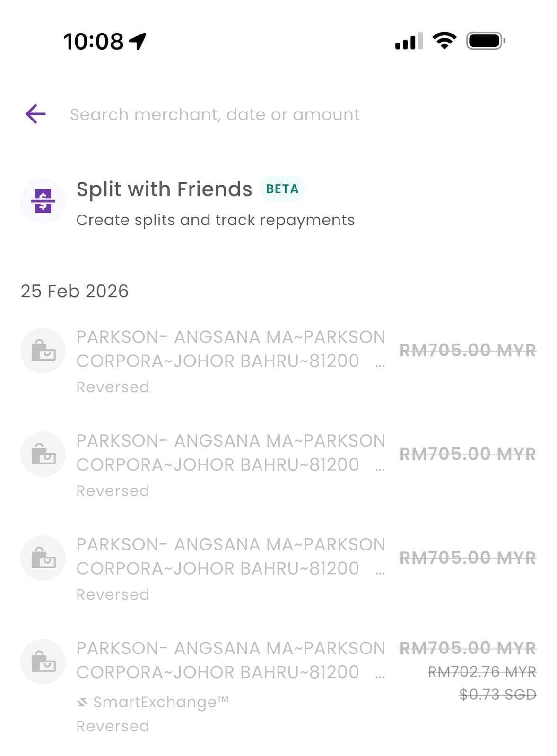Tap the SmartExchange arrows icon
The image size is (557, 756).
click(82, 703)
